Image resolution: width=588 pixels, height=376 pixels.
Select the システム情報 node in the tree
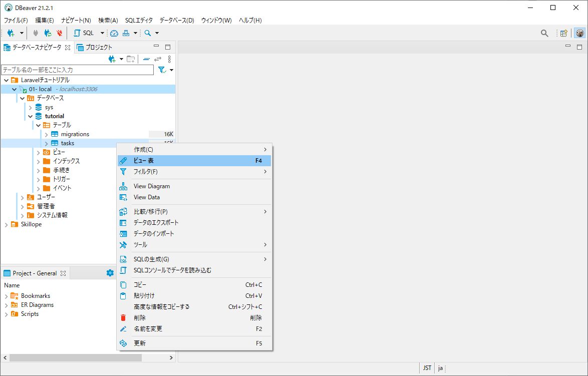(52, 215)
